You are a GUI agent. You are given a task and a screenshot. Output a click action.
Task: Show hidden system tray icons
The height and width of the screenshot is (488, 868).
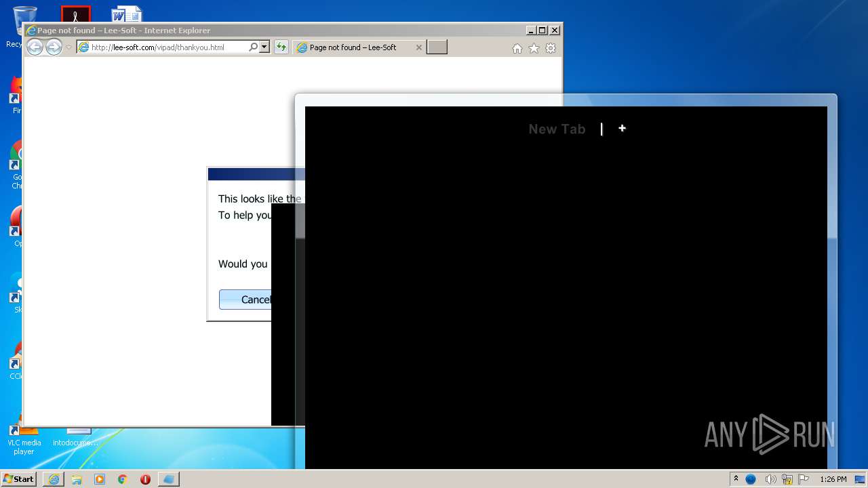point(736,479)
